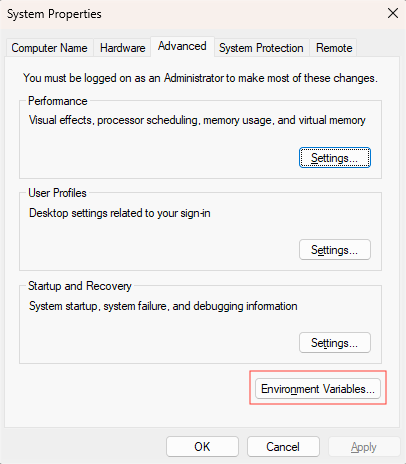Open the Hardware tab
The height and width of the screenshot is (464, 406).
click(122, 48)
